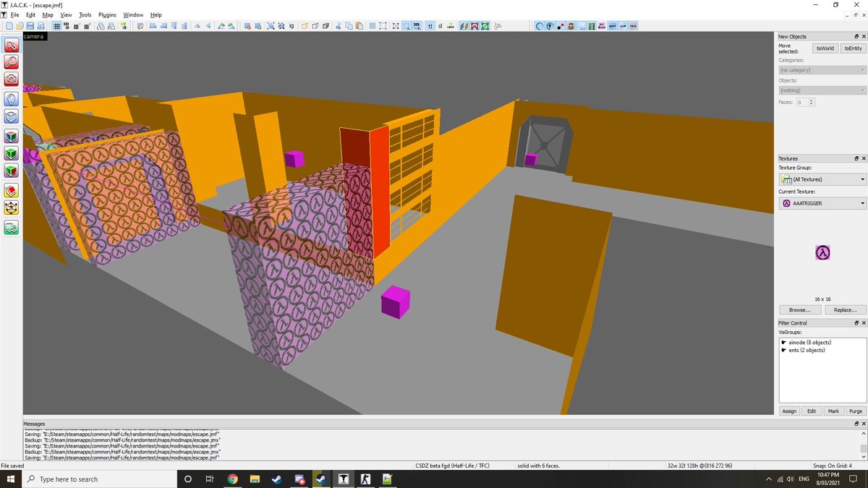Toggle the 2D grid display
Screen dimensions: 868x488
[x=56, y=26]
